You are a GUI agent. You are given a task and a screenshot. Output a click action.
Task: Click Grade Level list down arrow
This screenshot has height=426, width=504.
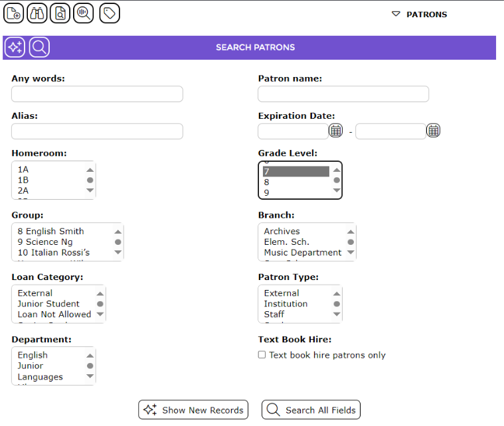point(337,190)
